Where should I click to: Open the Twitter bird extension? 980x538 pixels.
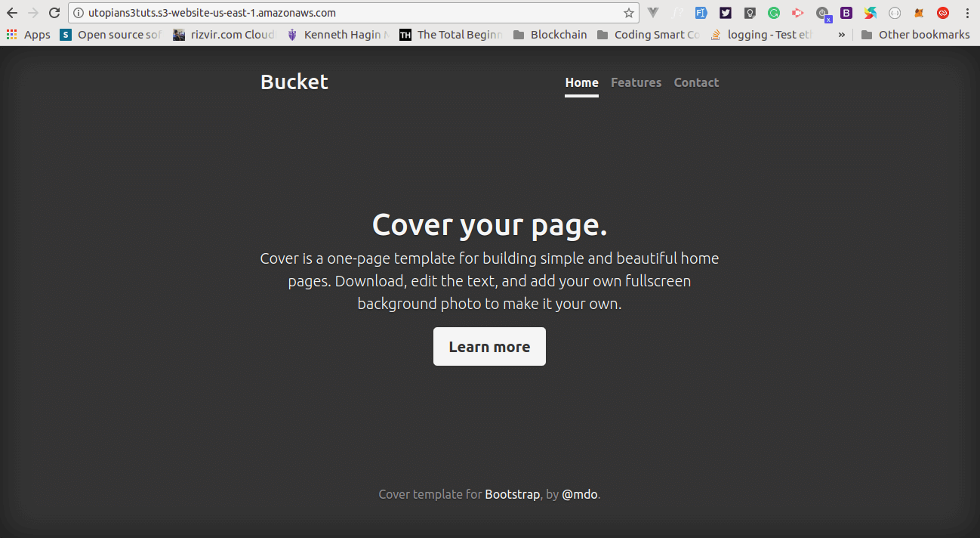click(x=726, y=13)
